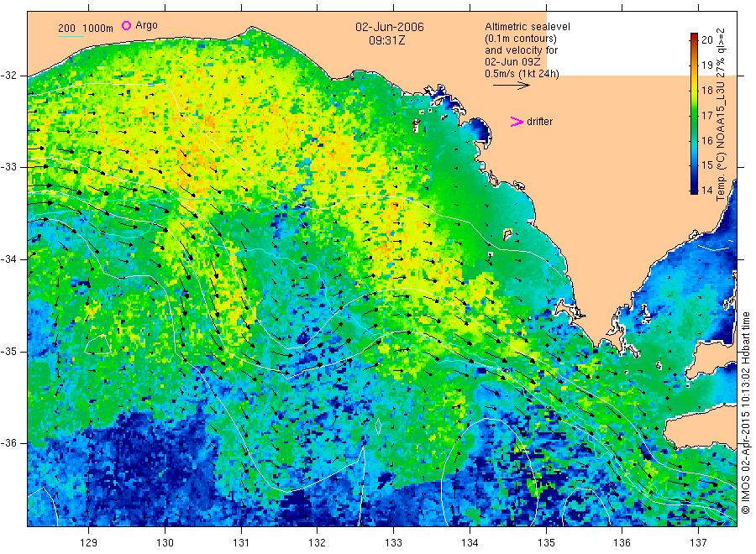
Task: Click the 'and velocity for' legend line
Action: [521, 50]
